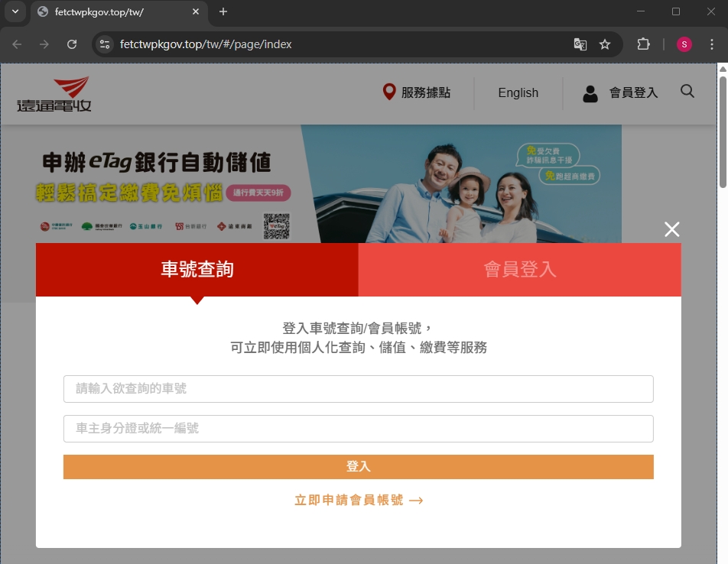Image resolution: width=728 pixels, height=564 pixels.
Task: Click the search magnifier icon
Action: tap(687, 92)
